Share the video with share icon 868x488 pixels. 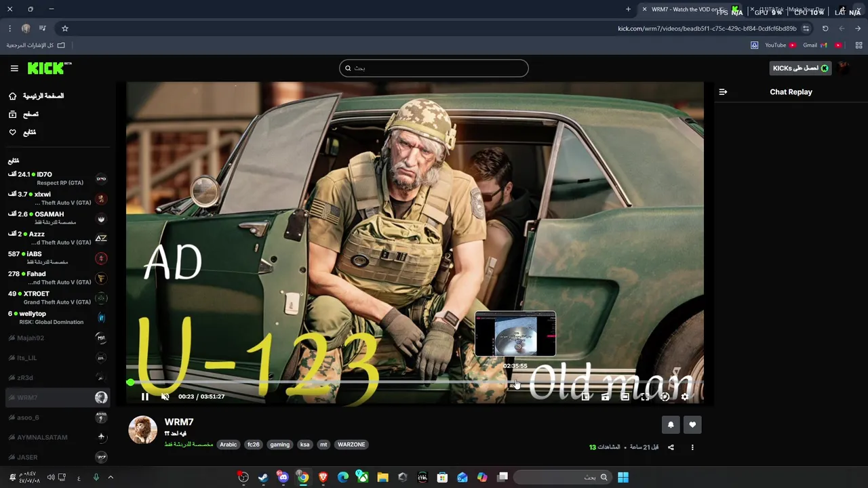click(x=671, y=447)
